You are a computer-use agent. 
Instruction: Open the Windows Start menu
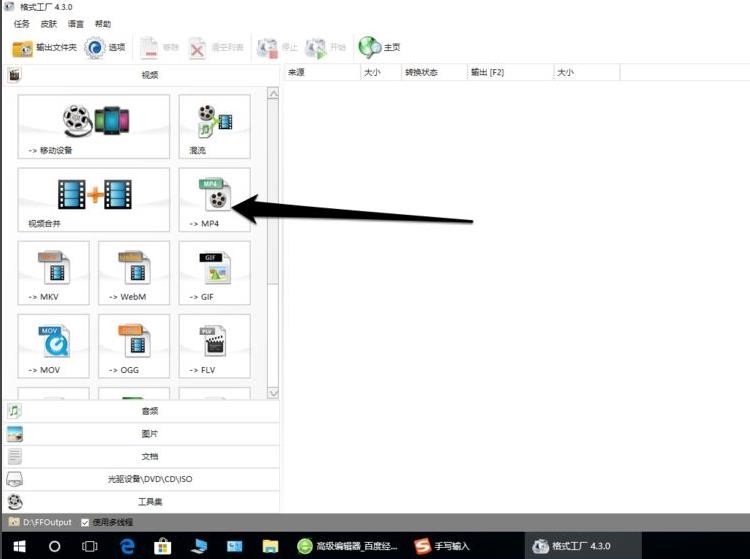pyautogui.click(x=19, y=546)
